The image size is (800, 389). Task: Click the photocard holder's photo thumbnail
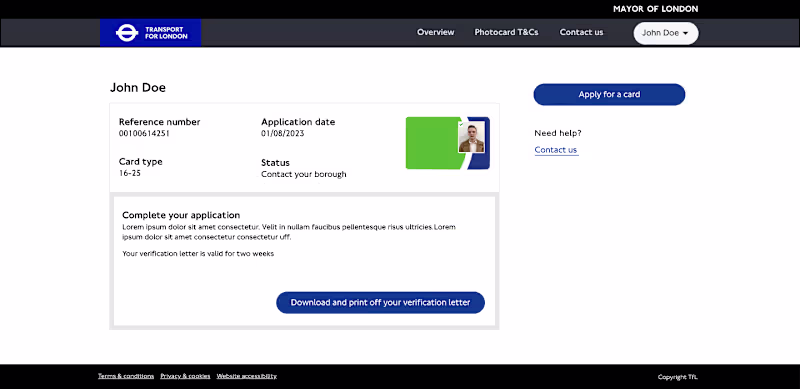tap(471, 138)
